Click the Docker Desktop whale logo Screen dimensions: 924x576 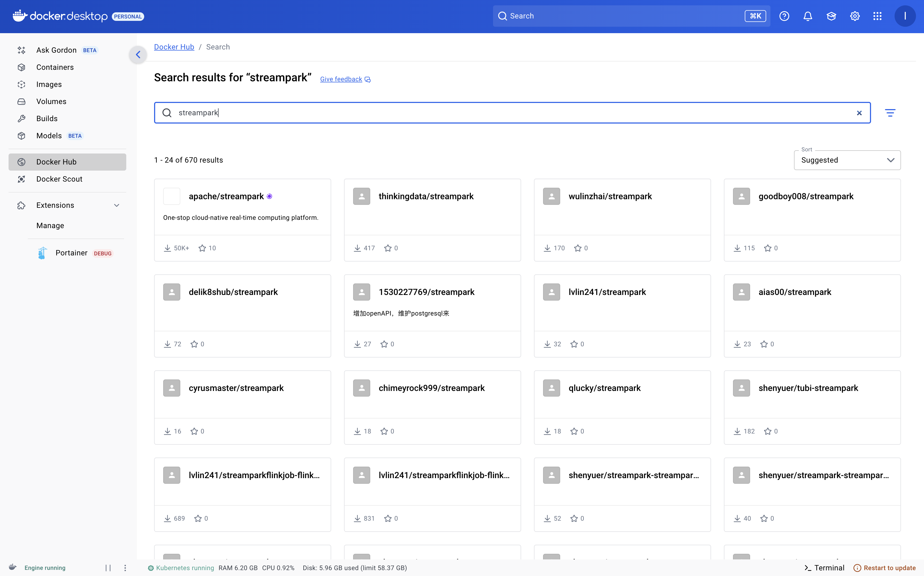tap(20, 16)
